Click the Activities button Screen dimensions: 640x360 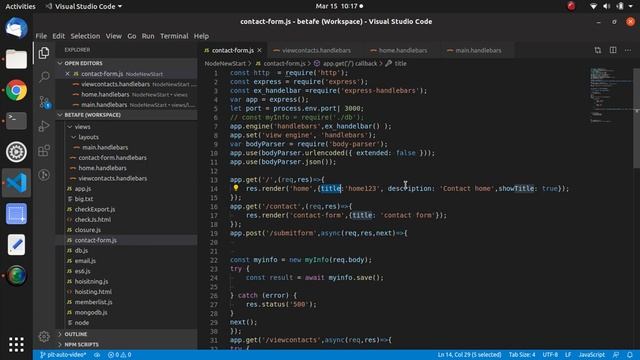pyautogui.click(x=20, y=6)
